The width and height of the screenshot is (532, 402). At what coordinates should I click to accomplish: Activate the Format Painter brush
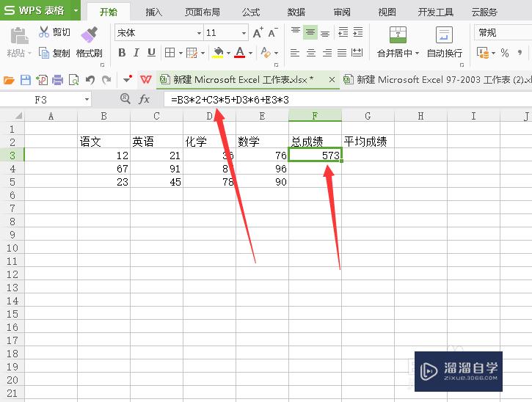pos(90,34)
